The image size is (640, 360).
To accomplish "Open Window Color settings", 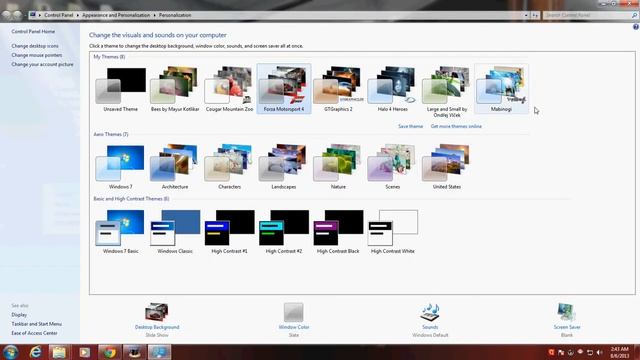I will (294, 320).
